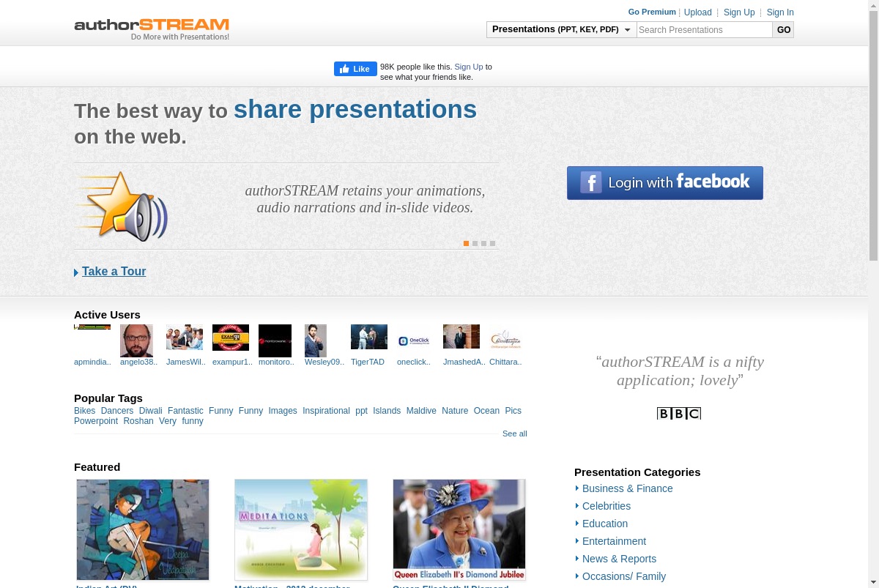Click See all tags link
The image size is (879, 588).
click(x=515, y=433)
